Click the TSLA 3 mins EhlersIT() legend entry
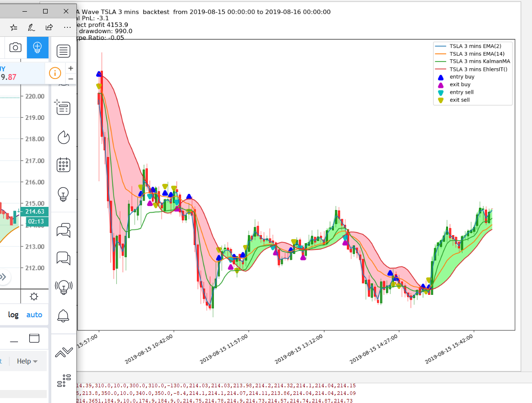 coord(479,69)
